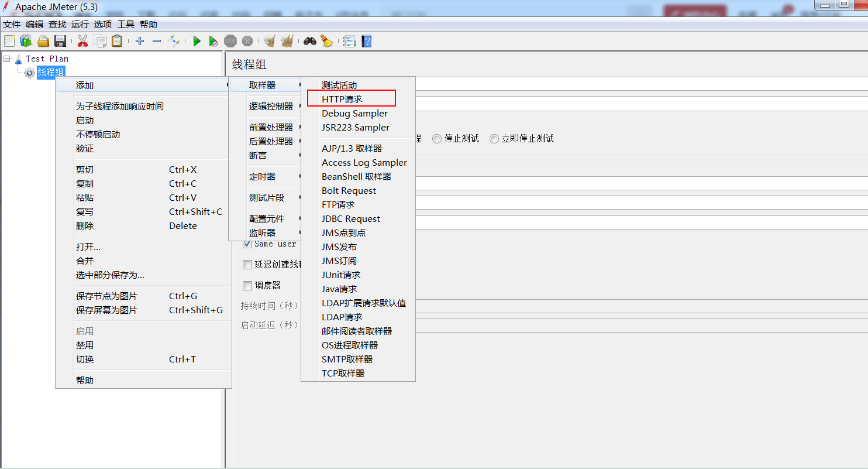
Task: Open the Templates toolbar icon
Action: pos(26,41)
